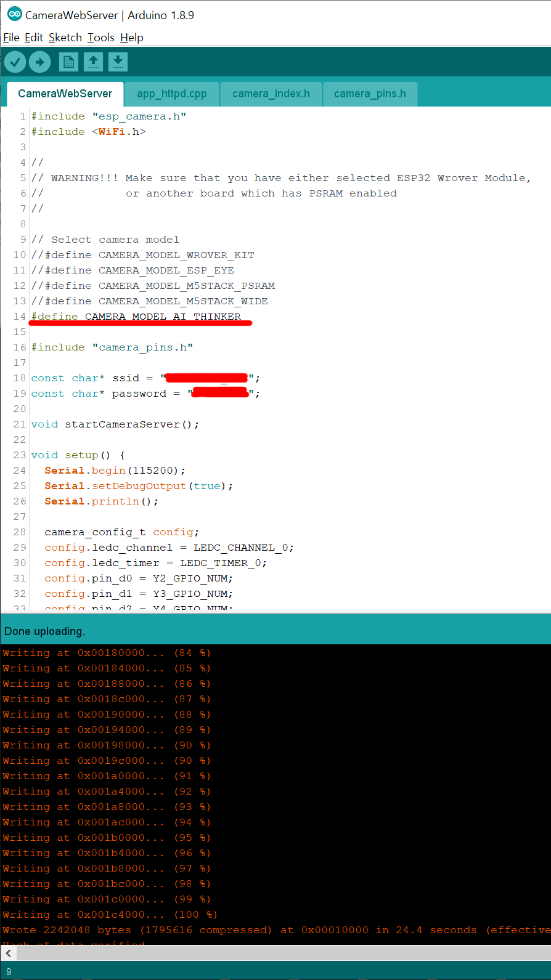Click the CAMERA_MODEL_WROVER_KIT define line
Image resolution: width=551 pixels, height=980 pixels.
coord(143,255)
